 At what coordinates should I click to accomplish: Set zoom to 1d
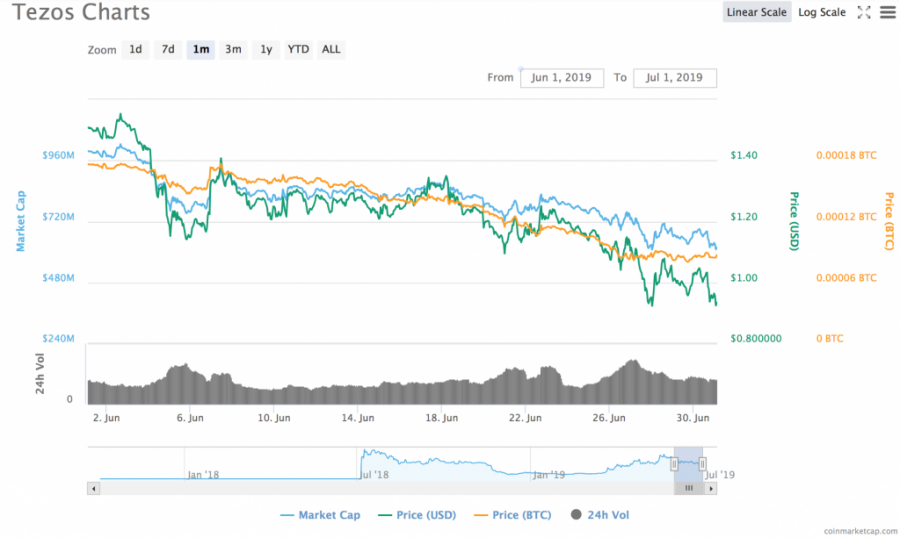135,49
